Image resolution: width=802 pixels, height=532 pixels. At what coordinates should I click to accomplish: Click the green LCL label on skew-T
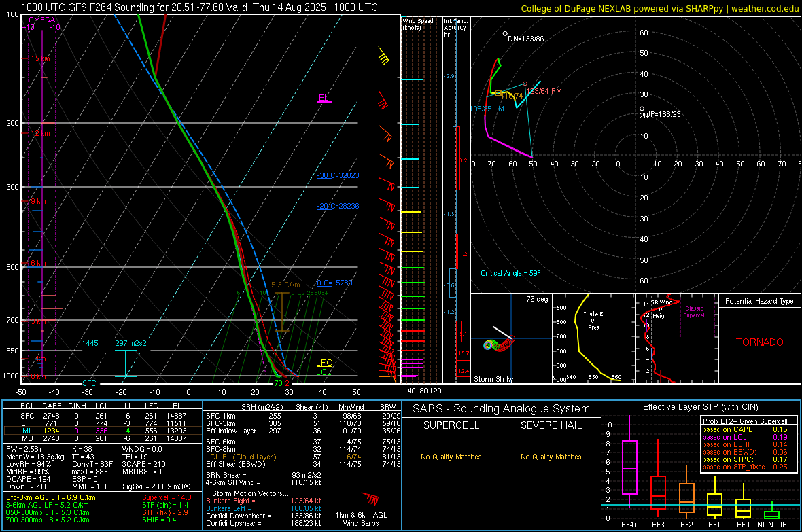[x=324, y=372]
